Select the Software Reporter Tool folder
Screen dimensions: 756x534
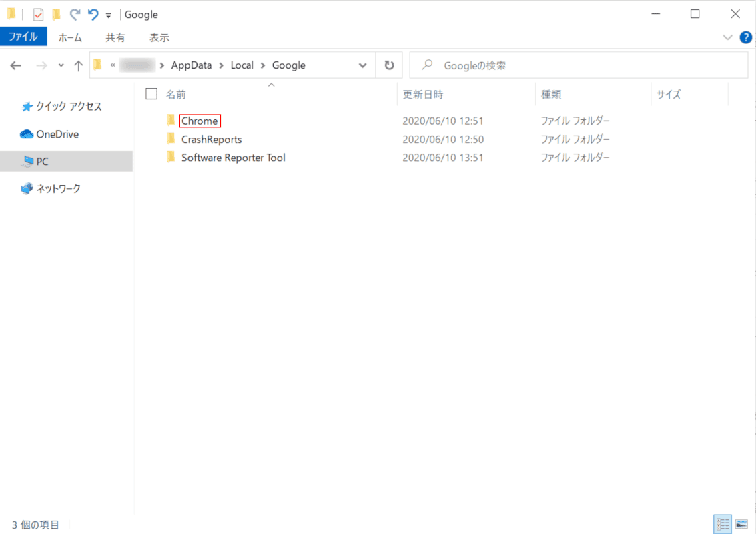coord(234,158)
